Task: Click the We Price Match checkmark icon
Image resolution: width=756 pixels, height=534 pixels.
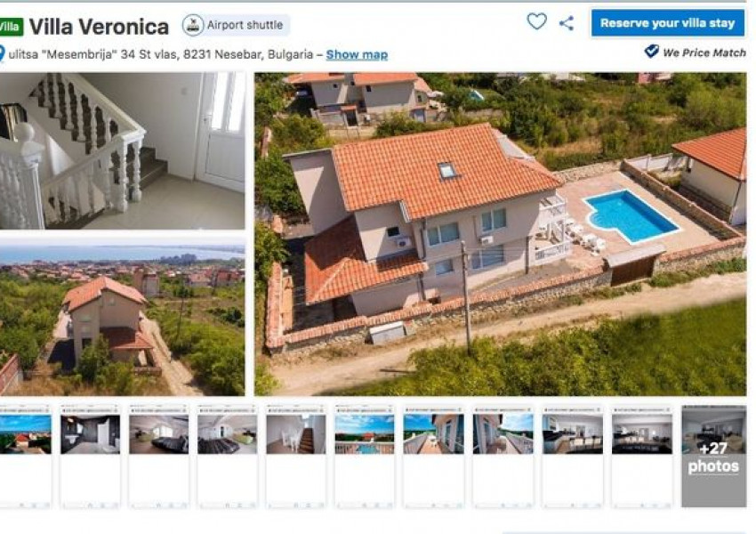Action: (651, 51)
